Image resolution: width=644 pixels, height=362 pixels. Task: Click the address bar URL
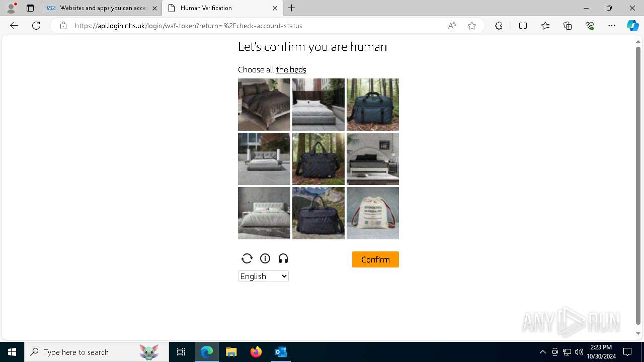pyautogui.click(x=189, y=26)
